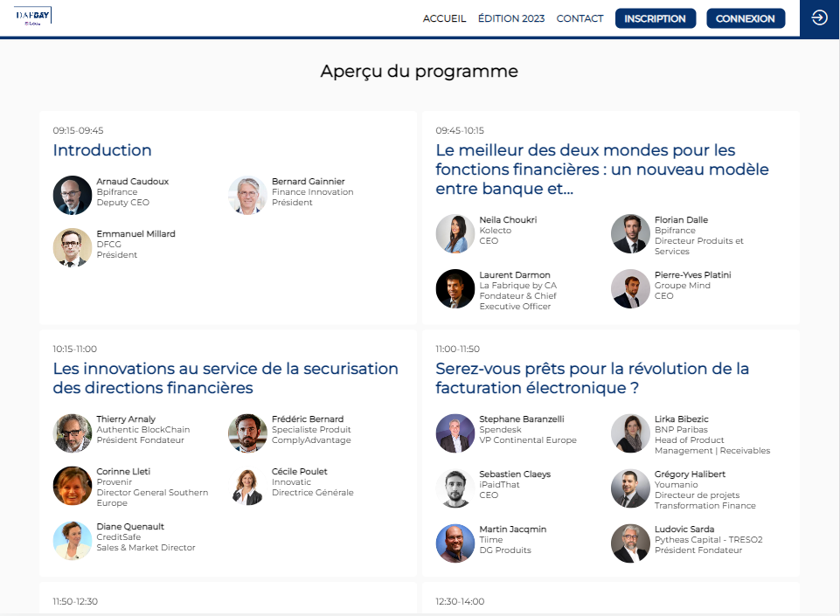Open the facturation électronique session title
Viewport: 840px width, 616px height.
point(592,378)
